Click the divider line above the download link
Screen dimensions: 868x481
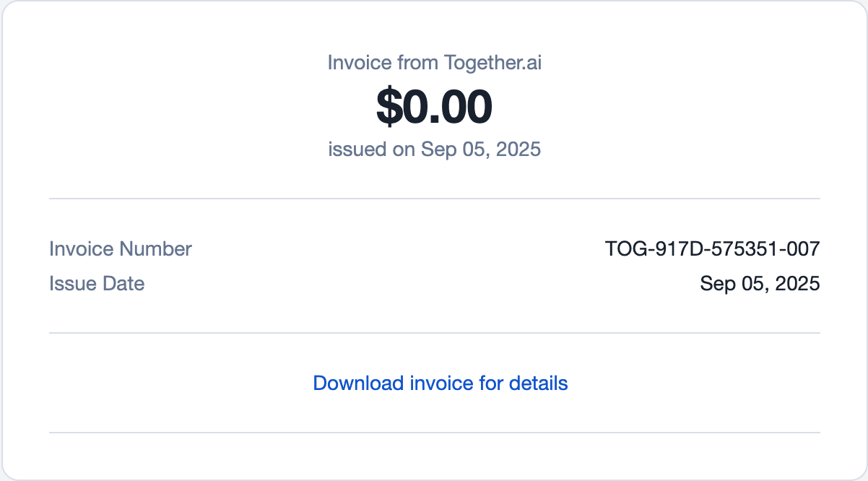(434, 333)
